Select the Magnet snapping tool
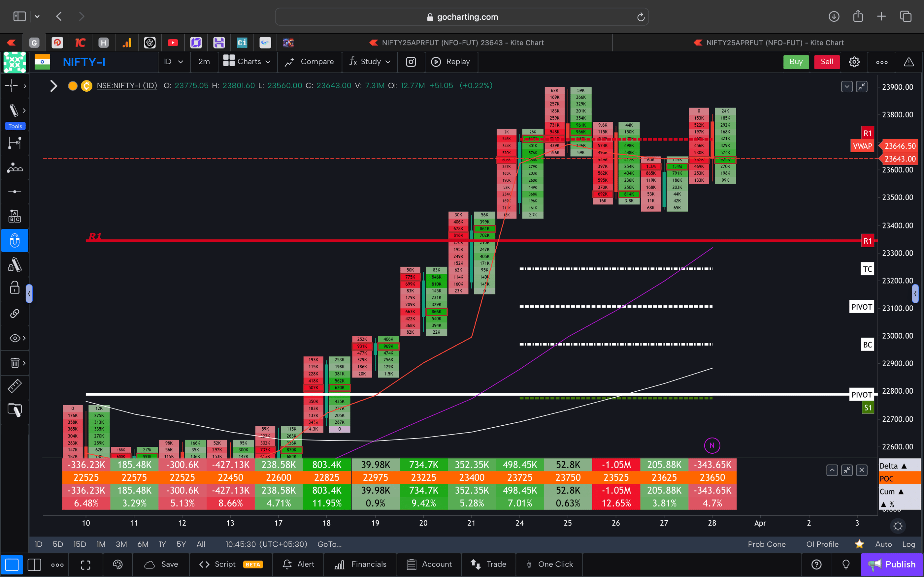The image size is (924, 577). pyautogui.click(x=15, y=240)
